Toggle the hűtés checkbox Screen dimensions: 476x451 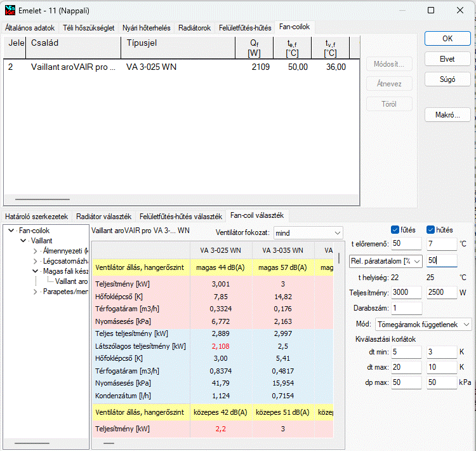[x=430, y=230]
